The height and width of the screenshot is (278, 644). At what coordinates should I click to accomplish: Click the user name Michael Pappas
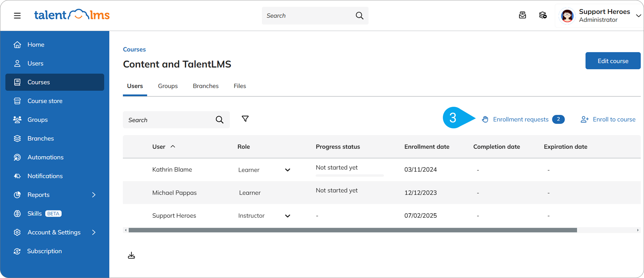coord(174,193)
